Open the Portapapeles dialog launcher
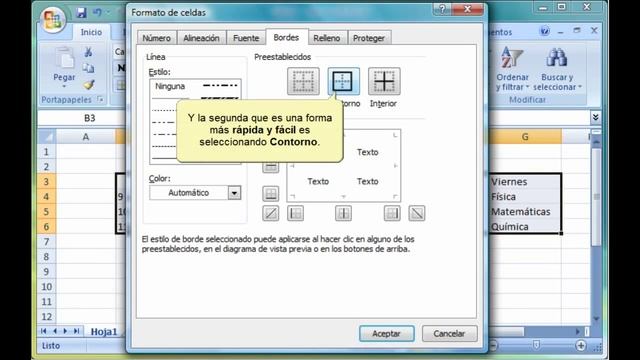The image size is (640, 360). click(100, 99)
